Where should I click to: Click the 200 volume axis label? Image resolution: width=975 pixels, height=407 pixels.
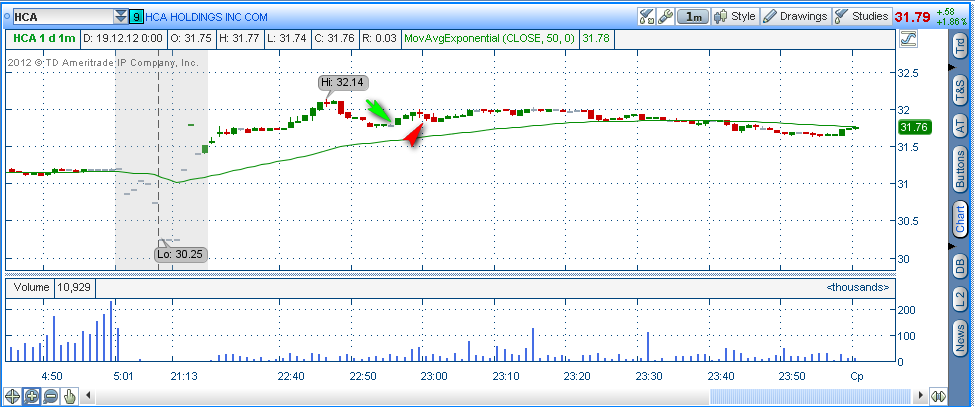[x=908, y=309]
